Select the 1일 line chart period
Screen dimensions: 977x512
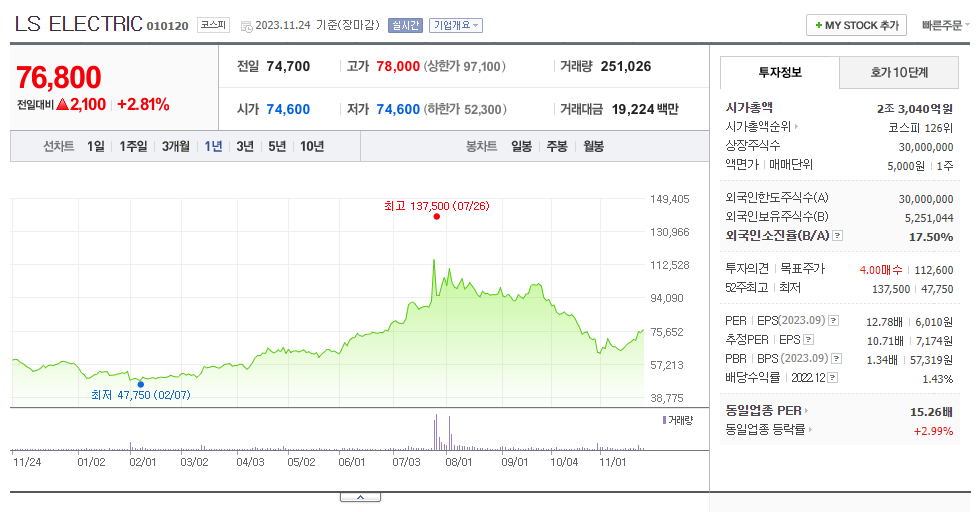[x=95, y=146]
